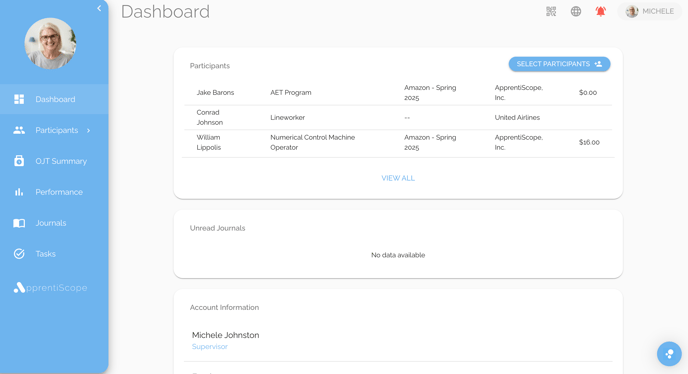Screen dimensions: 688x374
Task: Click the Dashboard page title
Action: 165,12
